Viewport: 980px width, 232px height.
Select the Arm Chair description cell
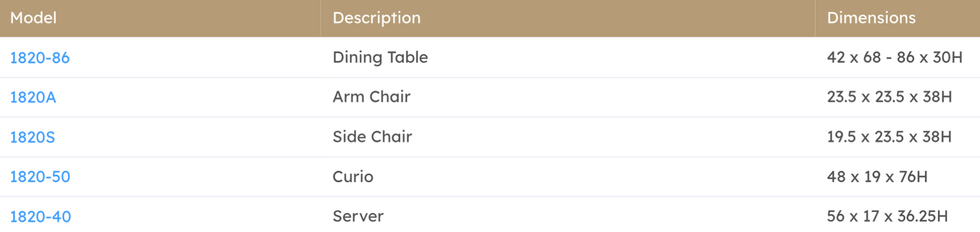click(x=372, y=97)
